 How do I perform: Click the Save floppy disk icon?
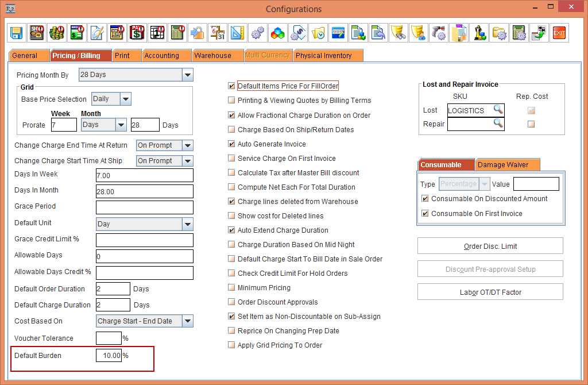tap(17, 33)
